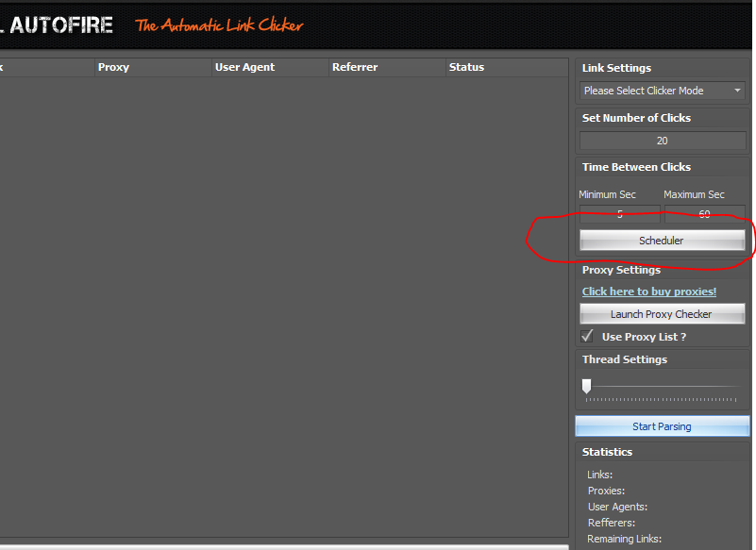Open the Please Select Clicker Mode dropdown
756x550 pixels.
click(x=662, y=91)
